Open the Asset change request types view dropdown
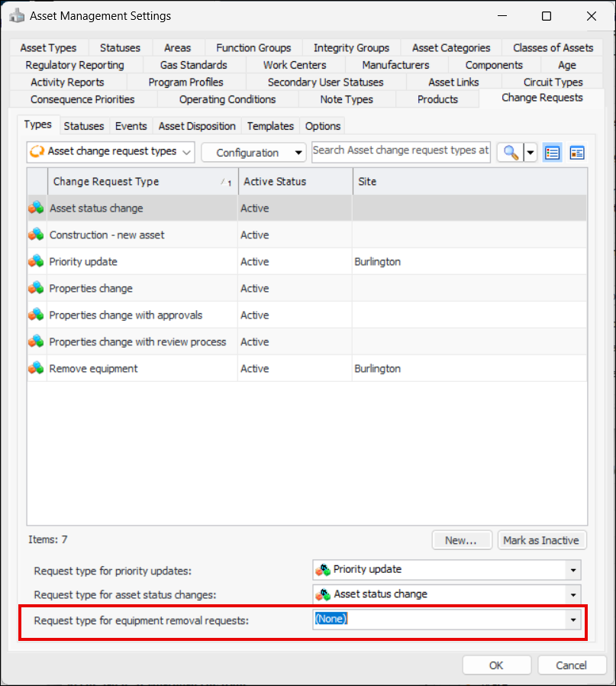This screenshot has height=686, width=616. (111, 152)
